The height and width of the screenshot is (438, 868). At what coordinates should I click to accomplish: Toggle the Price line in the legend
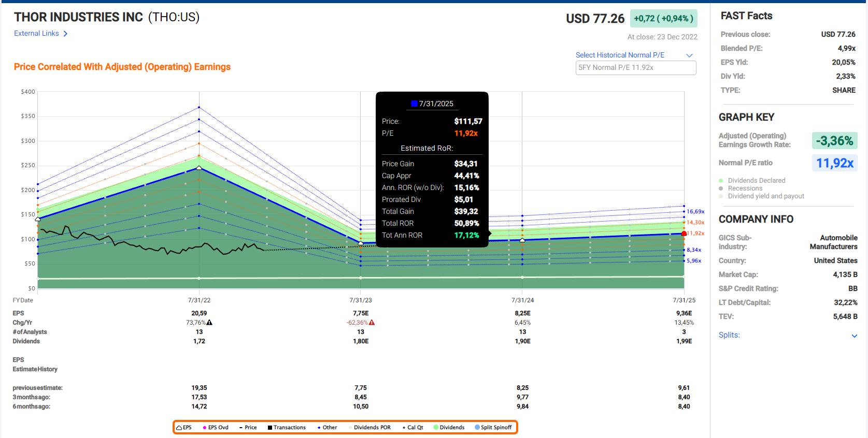[248, 428]
